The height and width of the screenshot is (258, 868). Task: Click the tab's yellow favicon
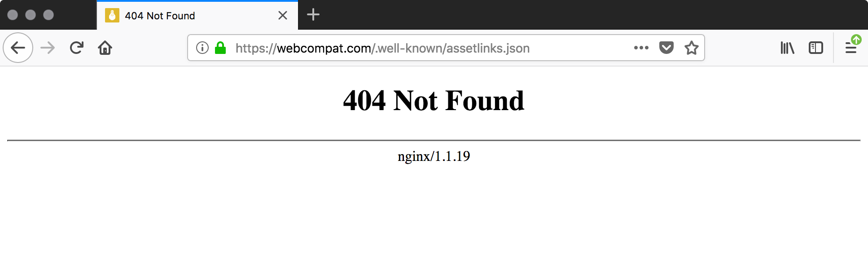pyautogui.click(x=112, y=15)
